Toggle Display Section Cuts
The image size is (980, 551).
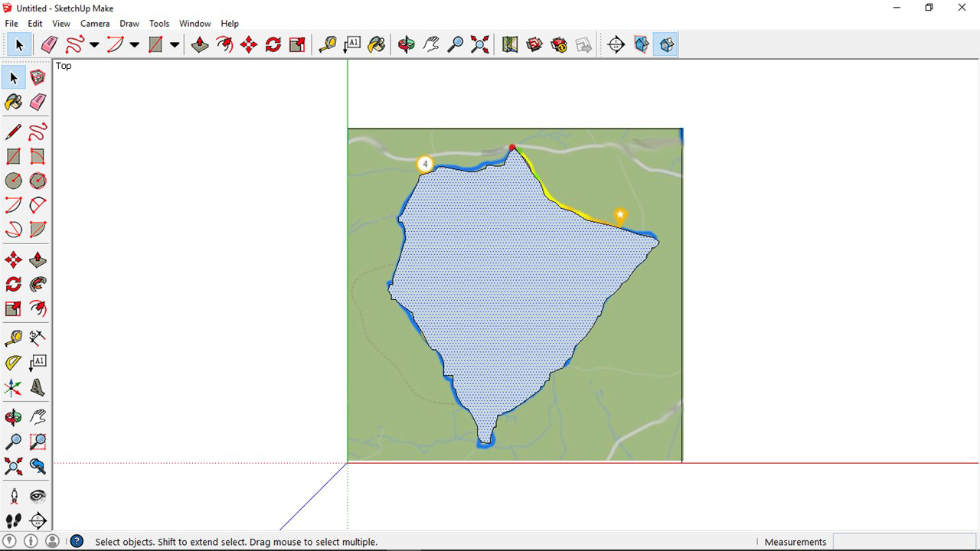tap(666, 44)
